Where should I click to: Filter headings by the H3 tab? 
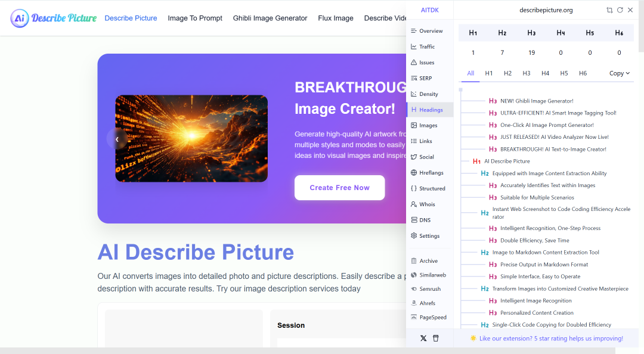[x=527, y=73]
